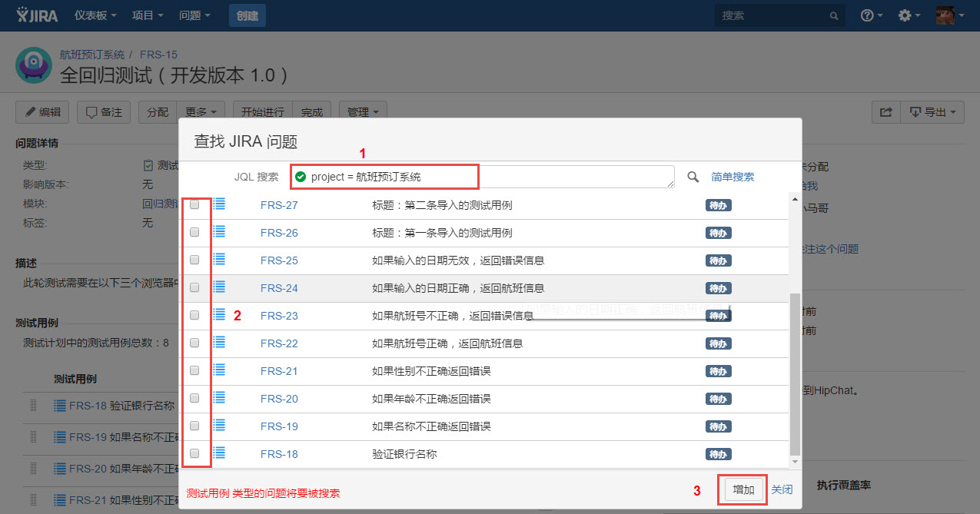The width and height of the screenshot is (980, 514).
Task: Open the 仪表板 dropdown menu
Action: tap(95, 15)
